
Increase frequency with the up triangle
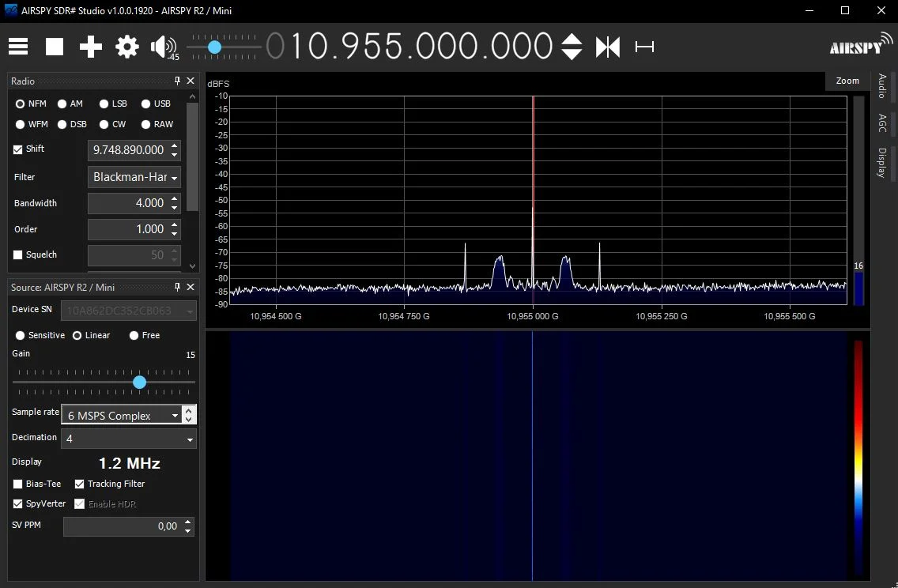572,39
